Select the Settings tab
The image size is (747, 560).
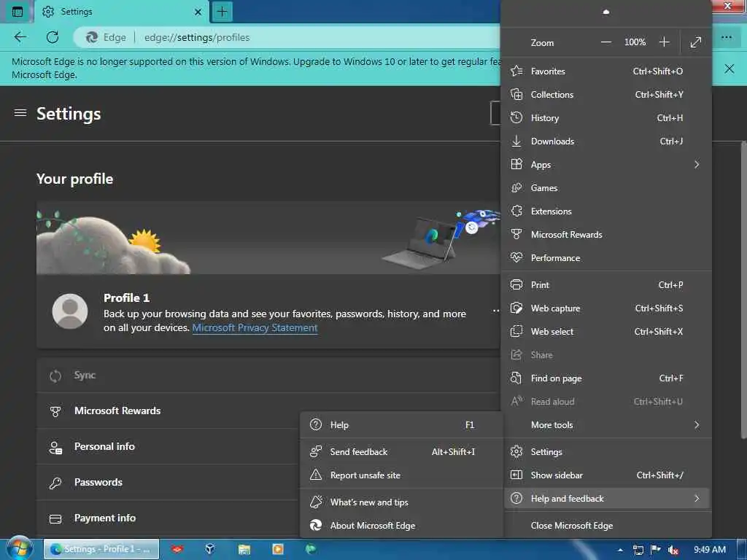(x=122, y=12)
